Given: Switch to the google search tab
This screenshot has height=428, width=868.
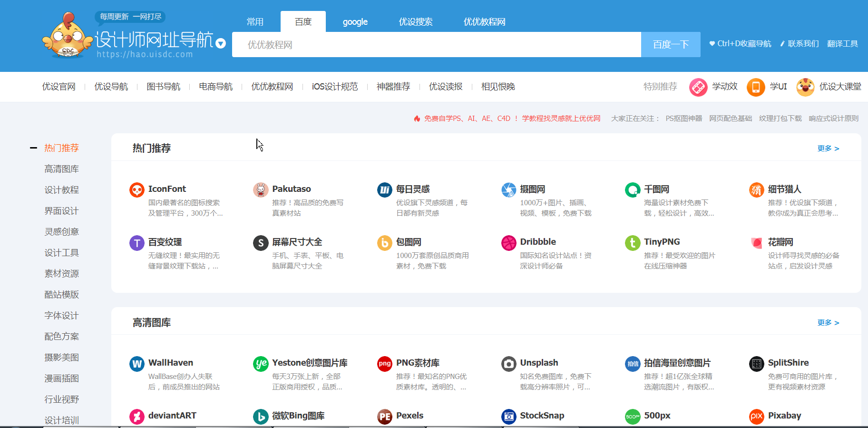Looking at the screenshot, I should coord(355,22).
